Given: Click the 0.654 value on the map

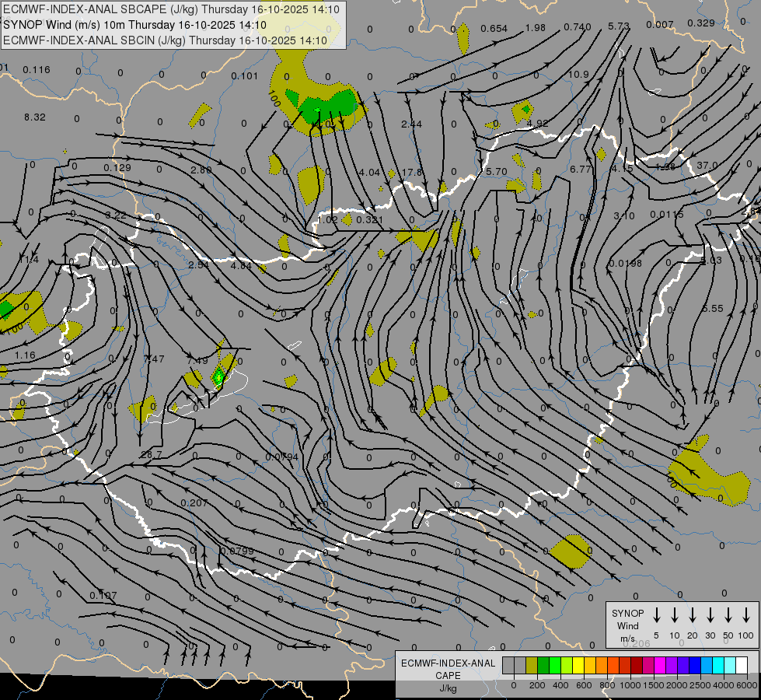Looking at the screenshot, I should [494, 29].
